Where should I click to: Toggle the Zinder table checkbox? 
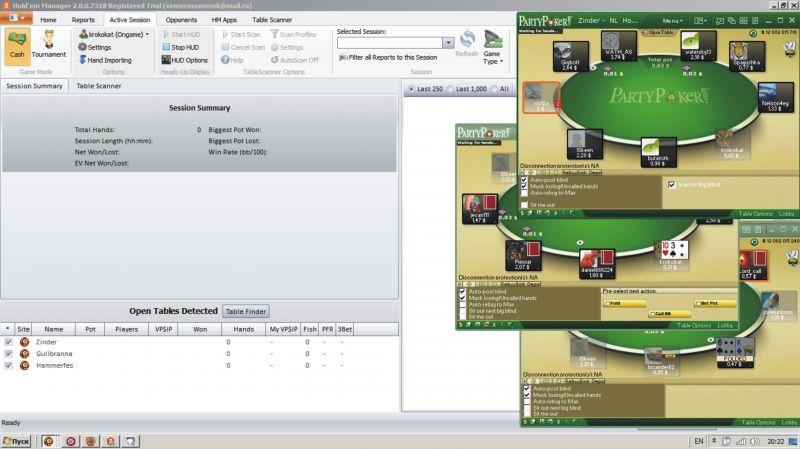[8, 342]
